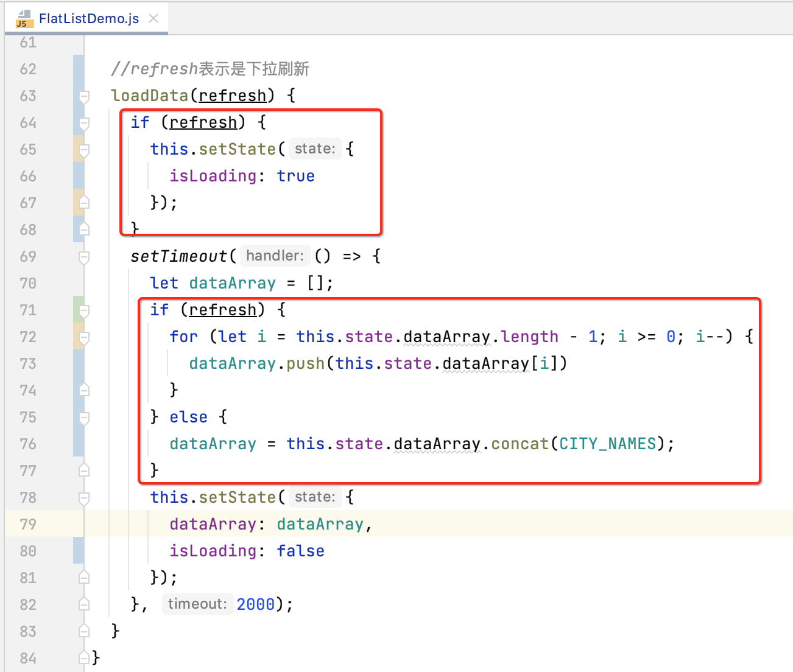The image size is (793, 672).
Task: Click the "state:" hint on line 65
Action: [315, 149]
